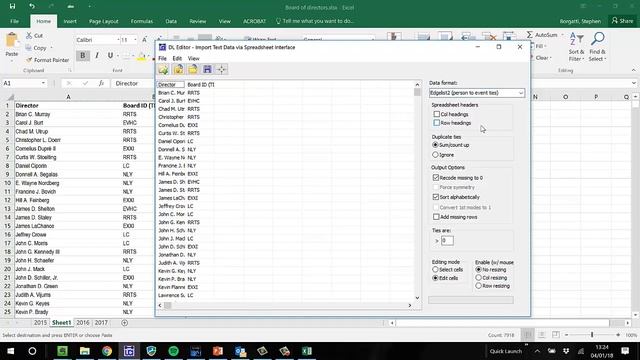640x360 pixels.
Task: Click the Undo arrow in Excel title bar
Action: pos(32,7)
